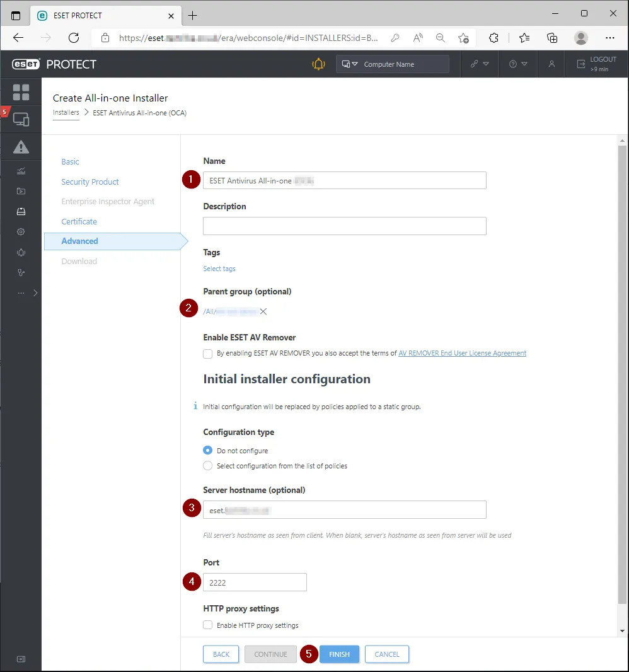Refresh the browser page
Screen dimensions: 629x672
[x=74, y=38]
